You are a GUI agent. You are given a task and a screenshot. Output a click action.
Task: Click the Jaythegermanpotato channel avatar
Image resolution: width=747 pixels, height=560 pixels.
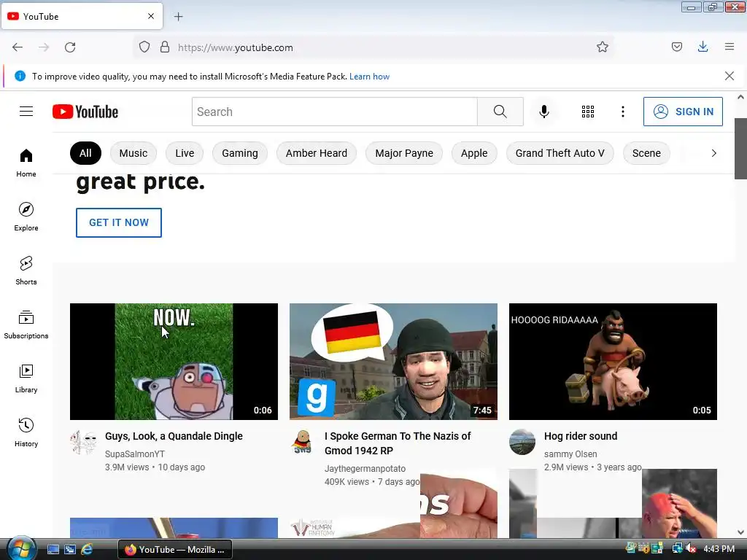pos(303,443)
